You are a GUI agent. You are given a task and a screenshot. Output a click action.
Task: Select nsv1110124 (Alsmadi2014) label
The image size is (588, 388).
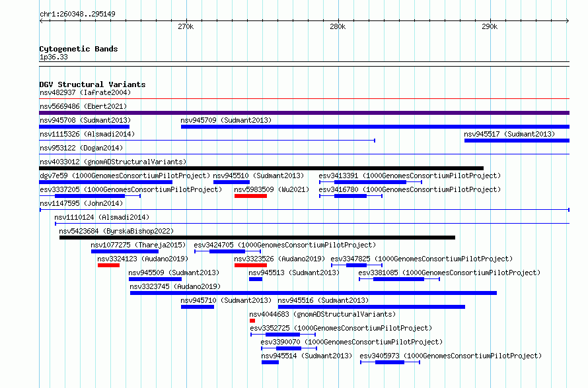point(102,217)
